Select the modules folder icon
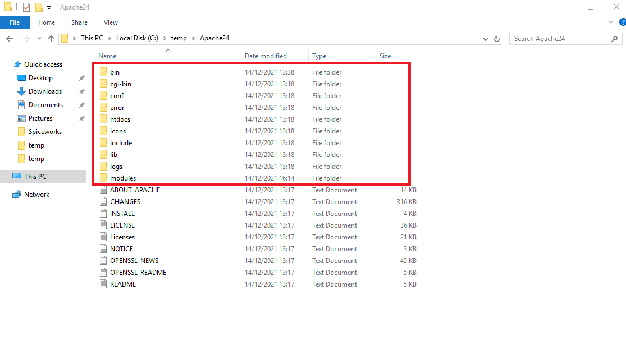The height and width of the screenshot is (364, 626). (103, 178)
